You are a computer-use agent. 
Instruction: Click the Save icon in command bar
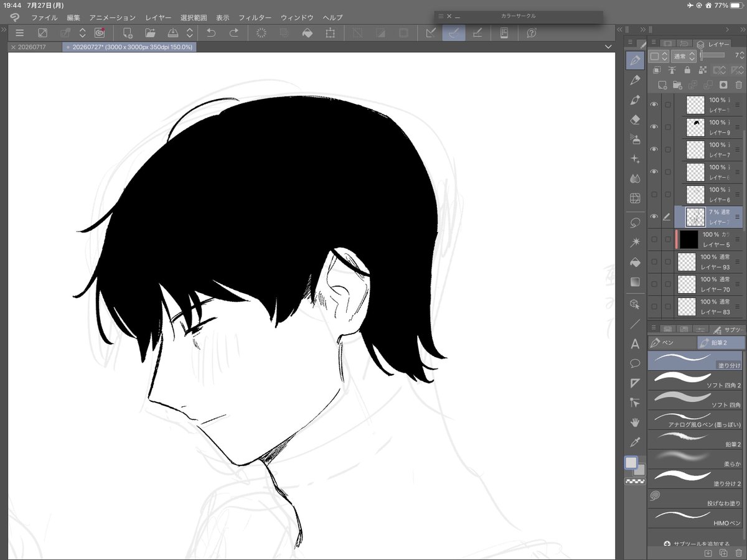[174, 33]
